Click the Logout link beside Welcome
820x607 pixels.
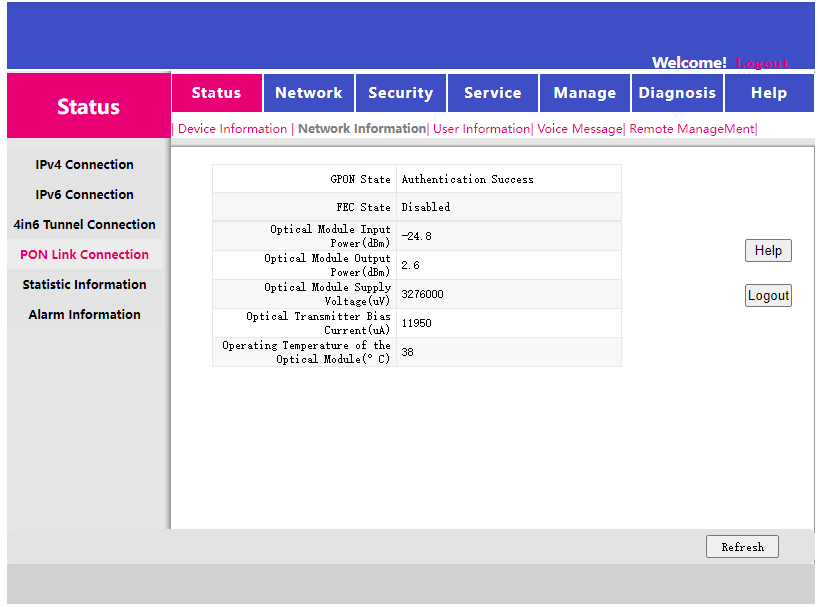[x=762, y=63]
